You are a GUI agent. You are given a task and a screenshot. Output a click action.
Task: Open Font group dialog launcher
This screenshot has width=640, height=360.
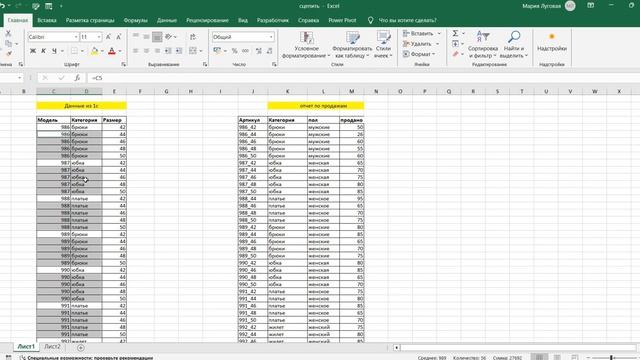pyautogui.click(x=124, y=64)
